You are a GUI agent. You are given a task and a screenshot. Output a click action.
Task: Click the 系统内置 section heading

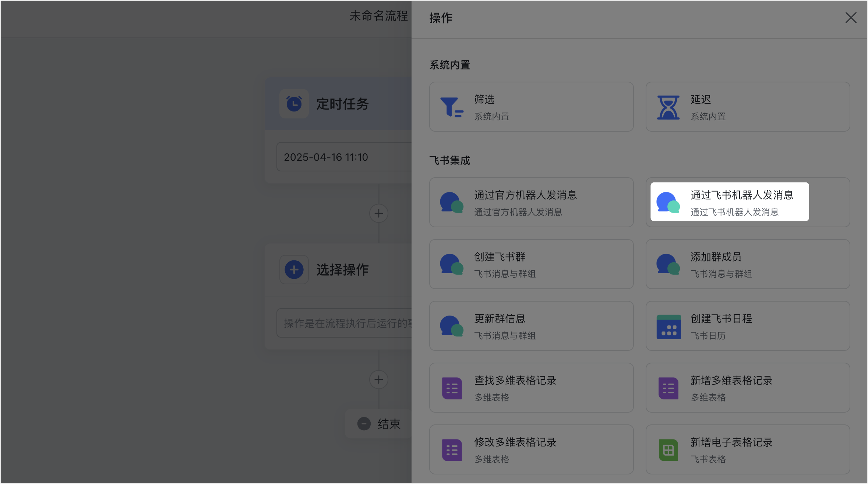[449, 65]
